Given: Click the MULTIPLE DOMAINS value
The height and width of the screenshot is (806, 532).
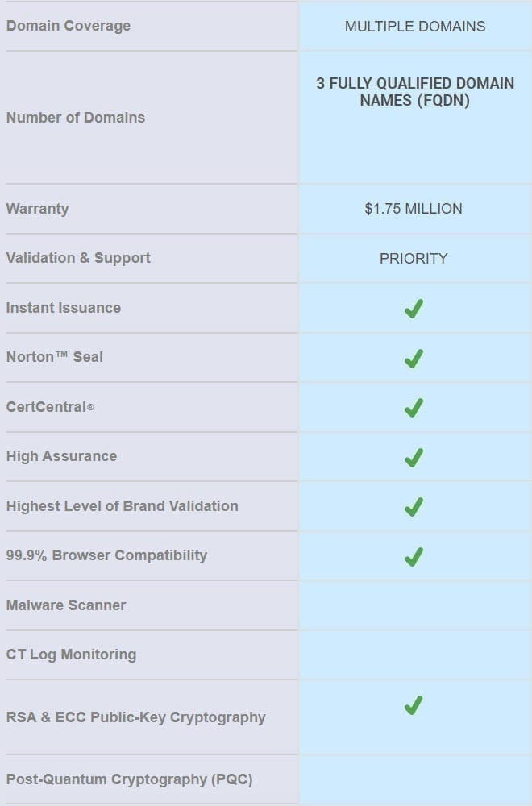Looking at the screenshot, I should (x=415, y=27).
